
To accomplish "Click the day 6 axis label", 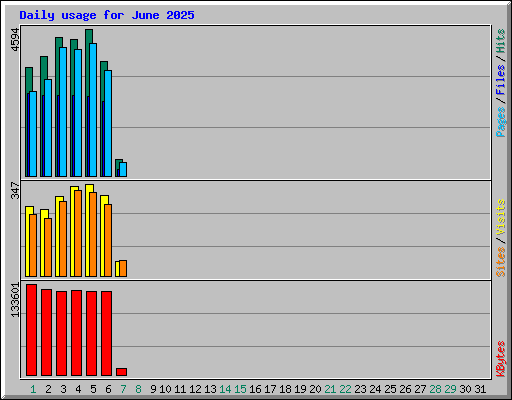I will [x=108, y=389].
